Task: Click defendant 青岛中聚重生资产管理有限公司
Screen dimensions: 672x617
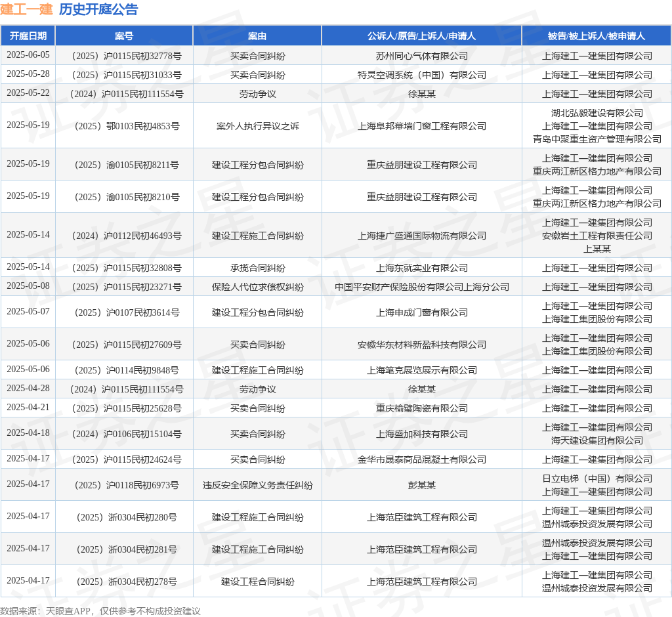Action: pos(597,139)
